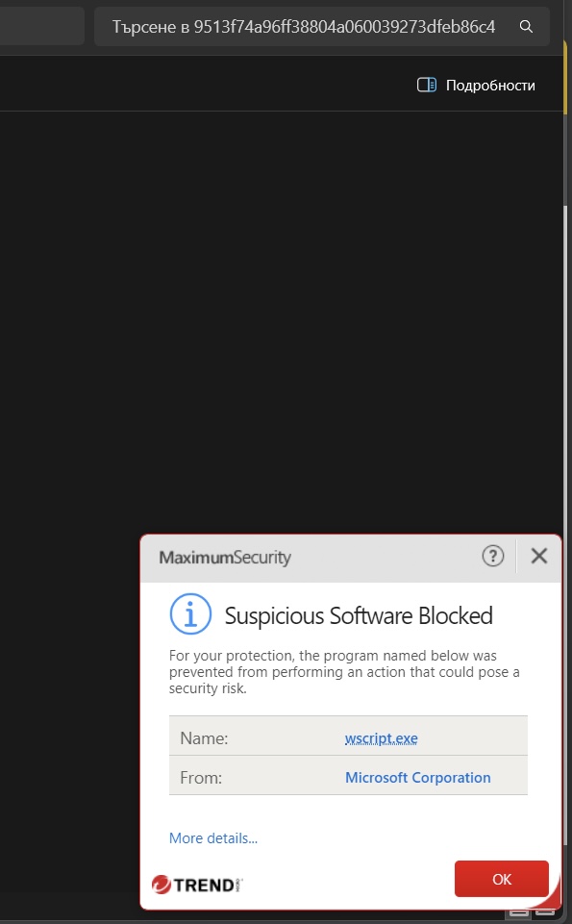Click the address bar box left of search
Image resolution: width=572 pixels, height=924 pixels.
pyautogui.click(x=41, y=27)
